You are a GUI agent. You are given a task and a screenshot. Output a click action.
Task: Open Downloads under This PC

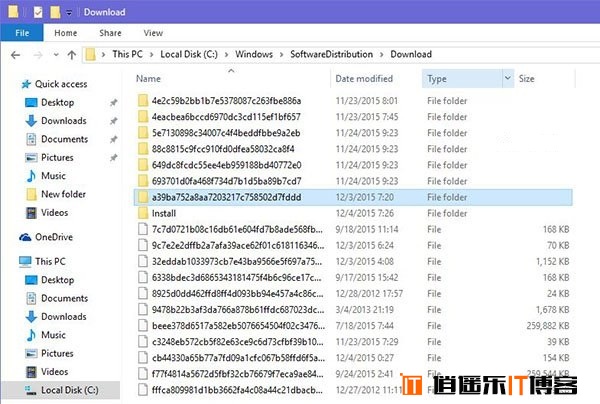click(x=56, y=317)
